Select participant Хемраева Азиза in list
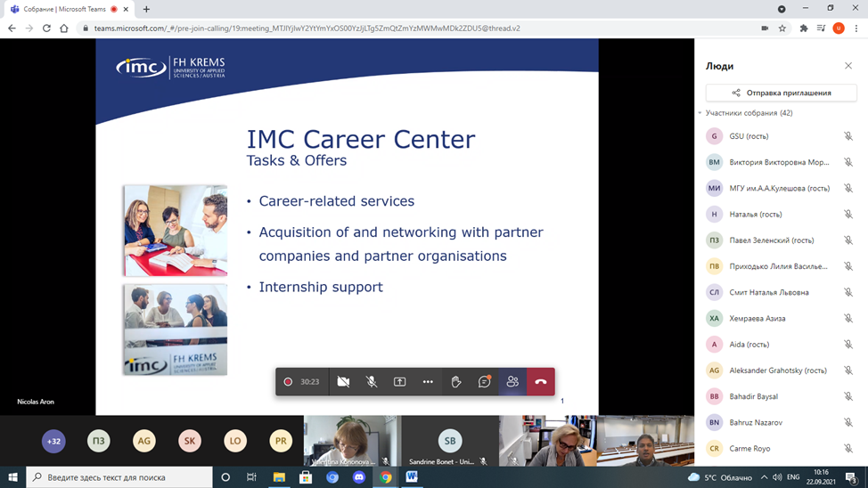 point(781,318)
